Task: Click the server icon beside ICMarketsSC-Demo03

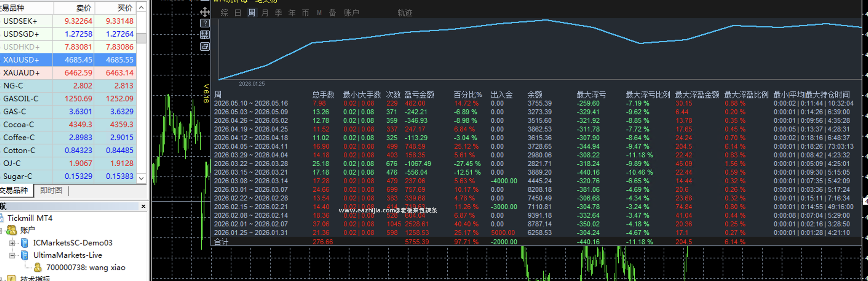Action: tap(25, 243)
